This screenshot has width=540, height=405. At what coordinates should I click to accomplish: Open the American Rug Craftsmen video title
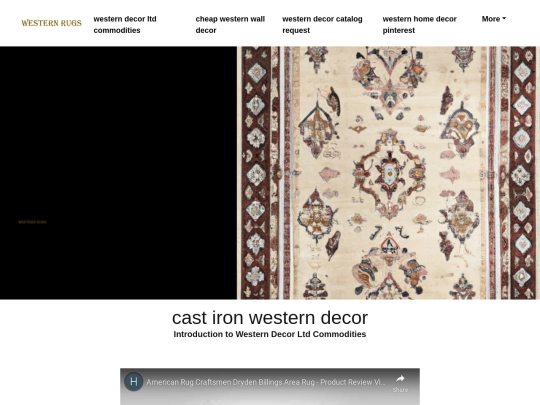coord(266,382)
